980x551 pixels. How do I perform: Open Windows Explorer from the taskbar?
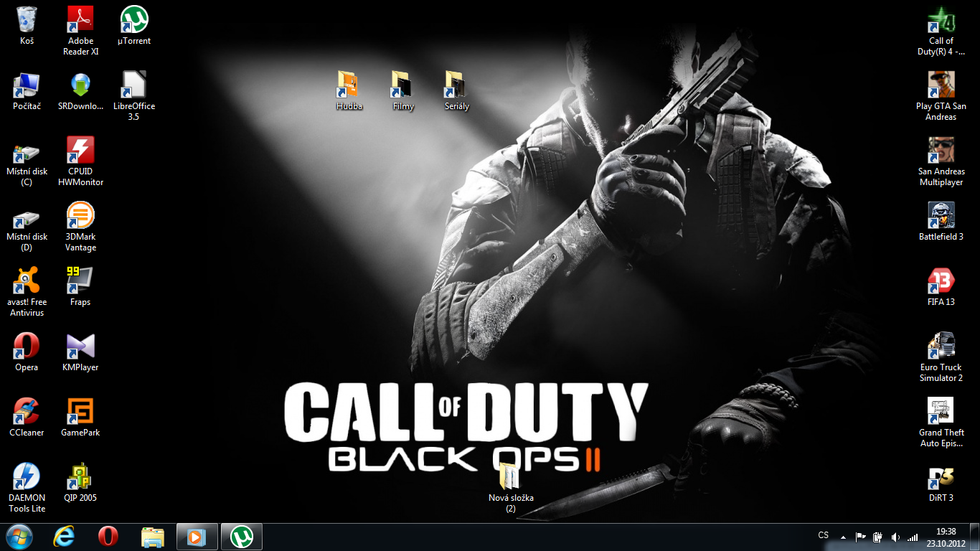click(x=153, y=537)
